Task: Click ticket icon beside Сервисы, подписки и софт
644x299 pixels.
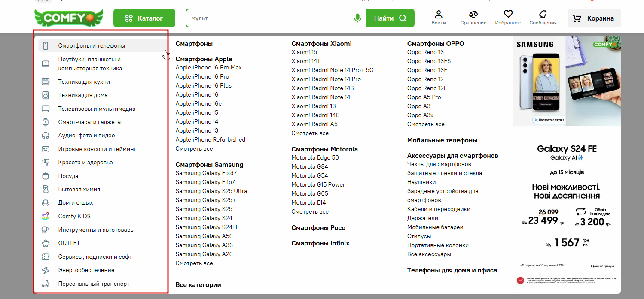Action: [46, 257]
